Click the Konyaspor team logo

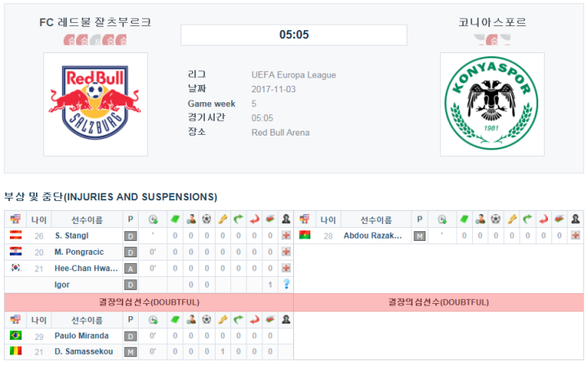coord(492,105)
